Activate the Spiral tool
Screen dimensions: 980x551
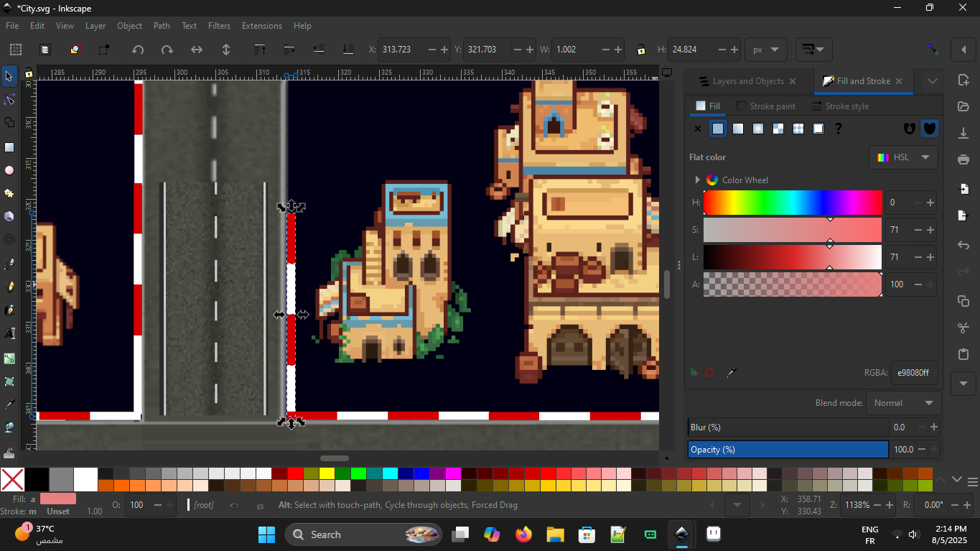(9, 240)
